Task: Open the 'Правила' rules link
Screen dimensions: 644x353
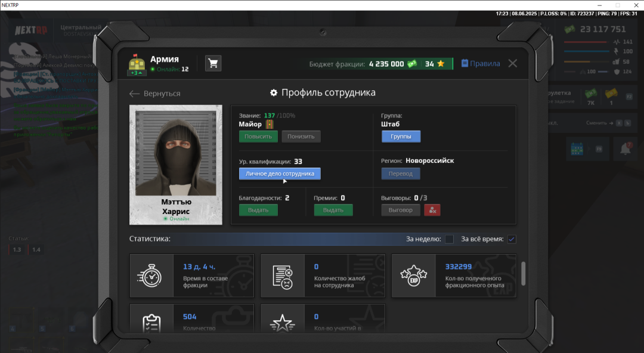Action: 481,64
